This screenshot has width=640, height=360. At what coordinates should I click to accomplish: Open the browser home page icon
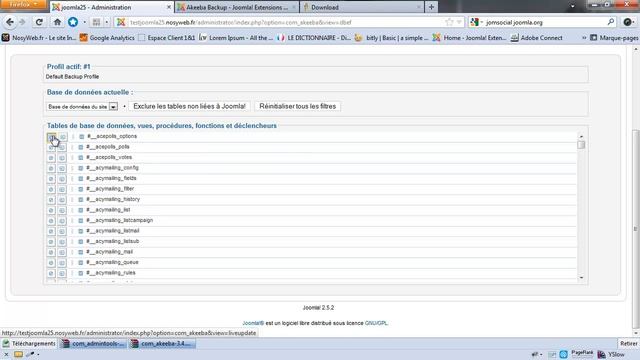(57, 22)
